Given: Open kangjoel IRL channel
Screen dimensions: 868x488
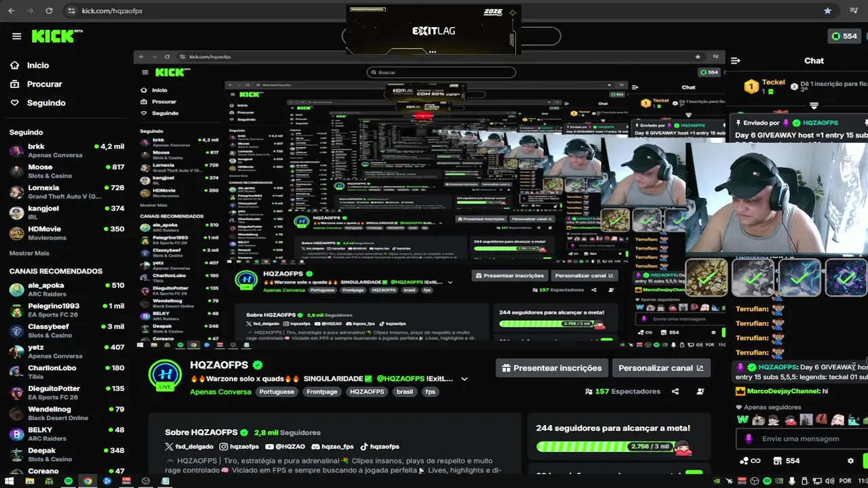Looking at the screenshot, I should [x=66, y=212].
